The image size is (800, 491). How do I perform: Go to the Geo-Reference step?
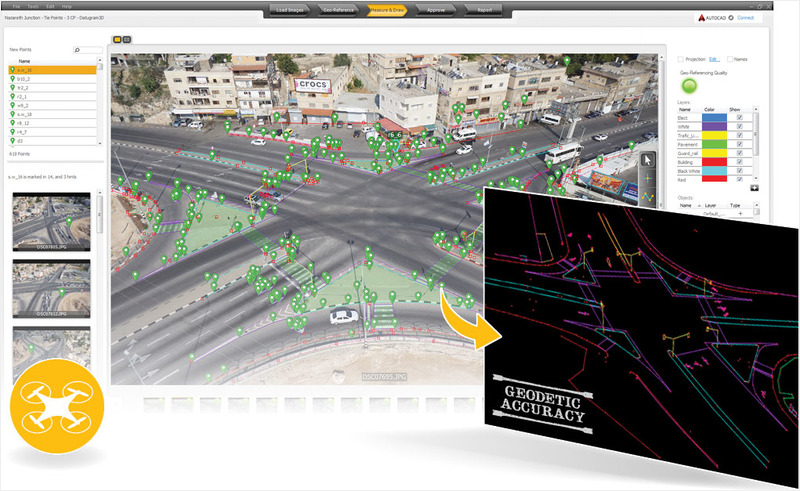[x=338, y=10]
